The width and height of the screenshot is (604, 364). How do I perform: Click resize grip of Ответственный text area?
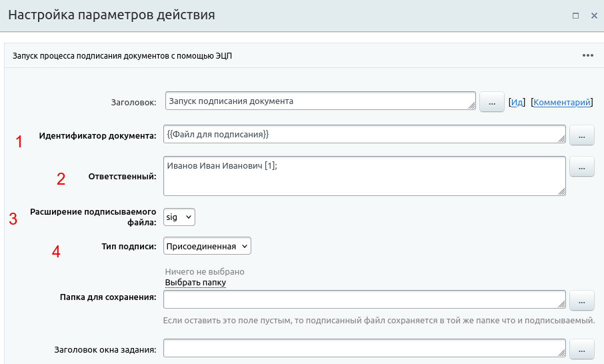coord(562,192)
